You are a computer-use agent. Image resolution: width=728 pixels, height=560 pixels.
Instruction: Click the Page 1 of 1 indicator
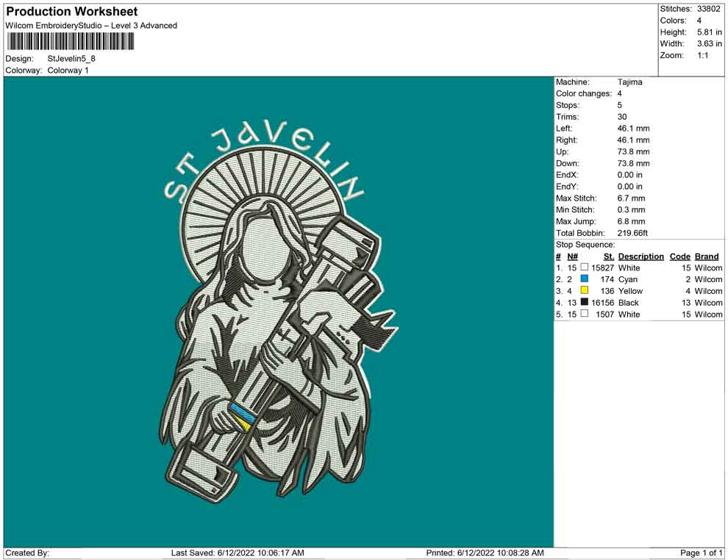(701, 553)
